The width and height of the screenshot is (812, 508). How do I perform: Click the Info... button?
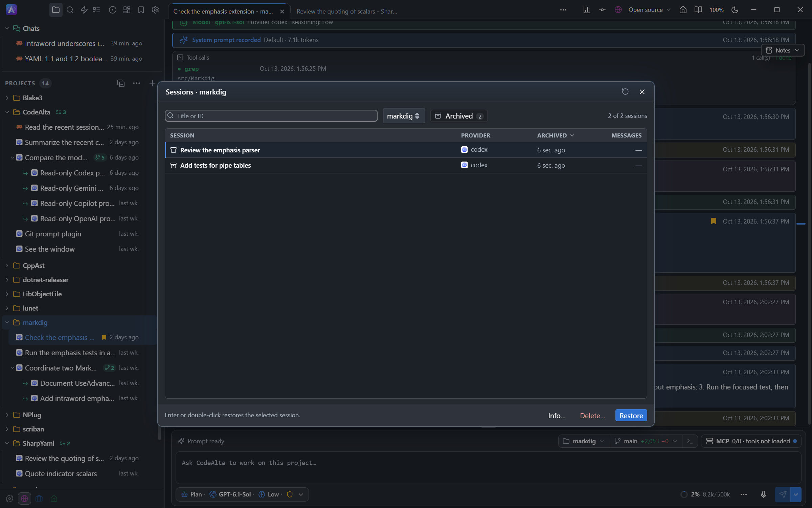pyautogui.click(x=557, y=416)
